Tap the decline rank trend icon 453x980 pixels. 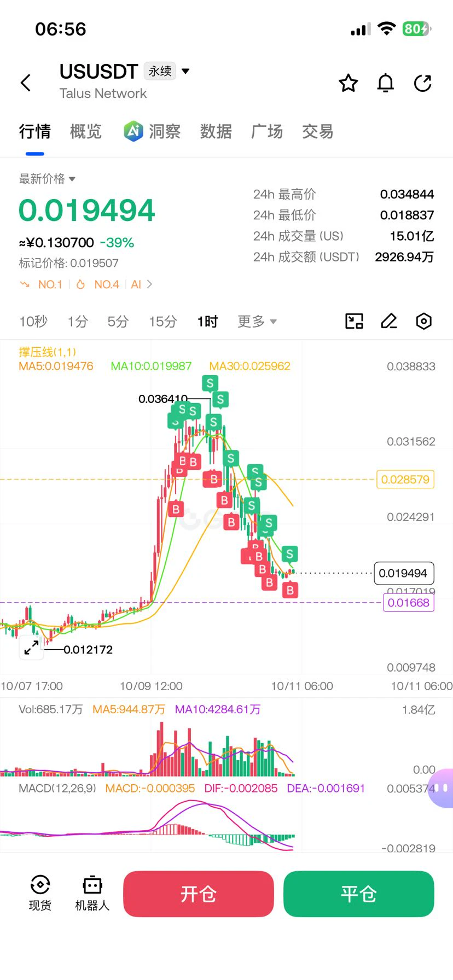tap(25, 284)
